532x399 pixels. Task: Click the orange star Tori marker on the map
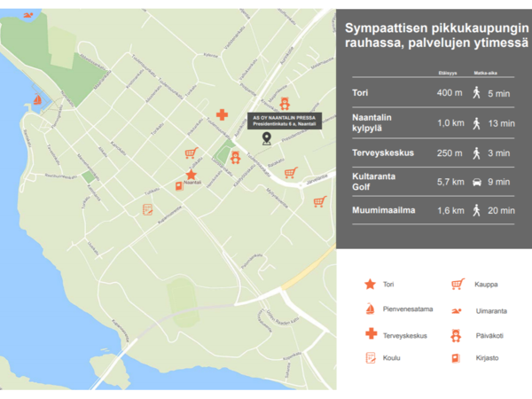(x=191, y=175)
